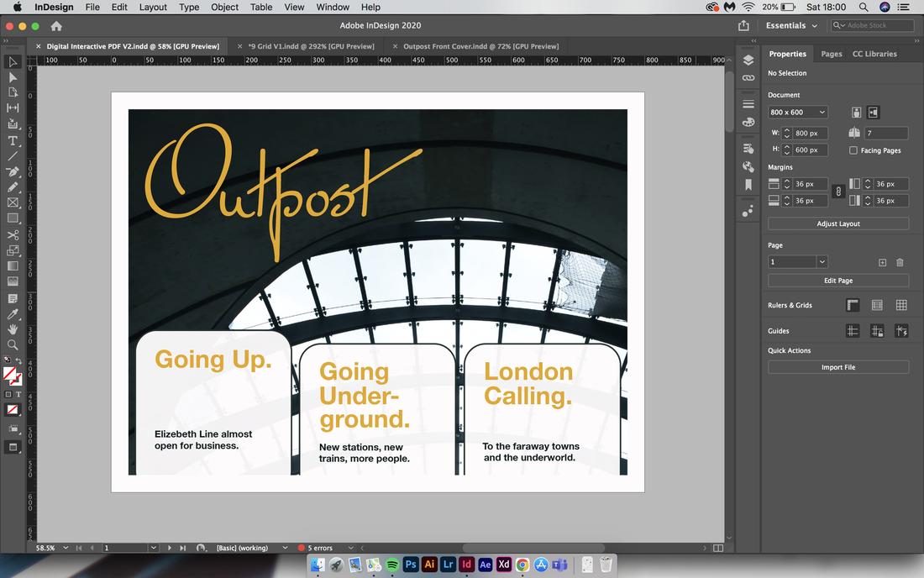Open the Layers panel icon
Screen dimensions: 924x578
click(748, 60)
